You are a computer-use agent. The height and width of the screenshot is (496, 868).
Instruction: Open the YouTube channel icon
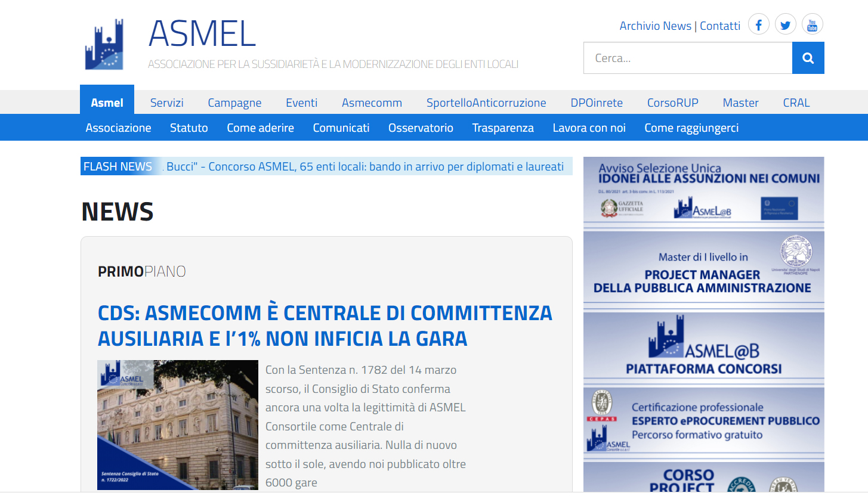(x=812, y=24)
